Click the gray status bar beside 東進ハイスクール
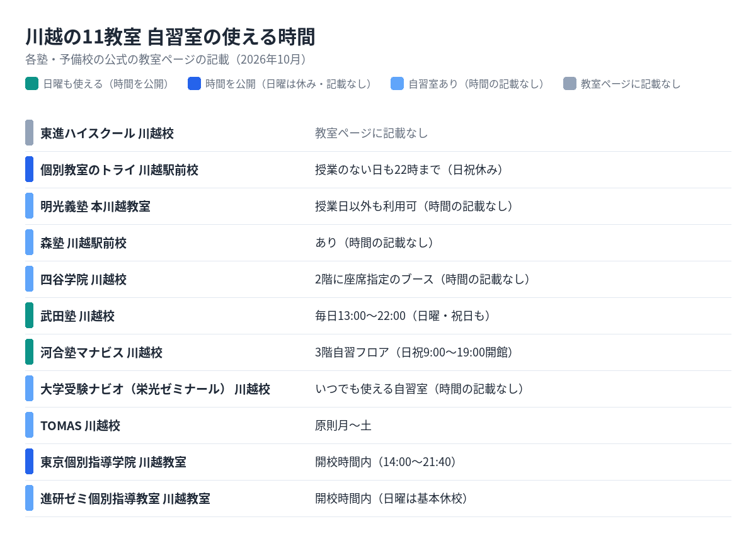 tap(29, 133)
